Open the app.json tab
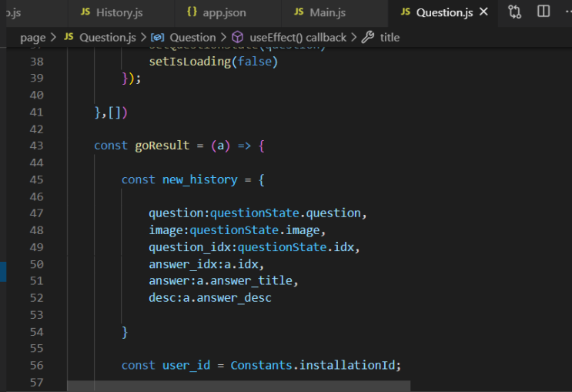This screenshot has width=572, height=392. pyautogui.click(x=228, y=13)
